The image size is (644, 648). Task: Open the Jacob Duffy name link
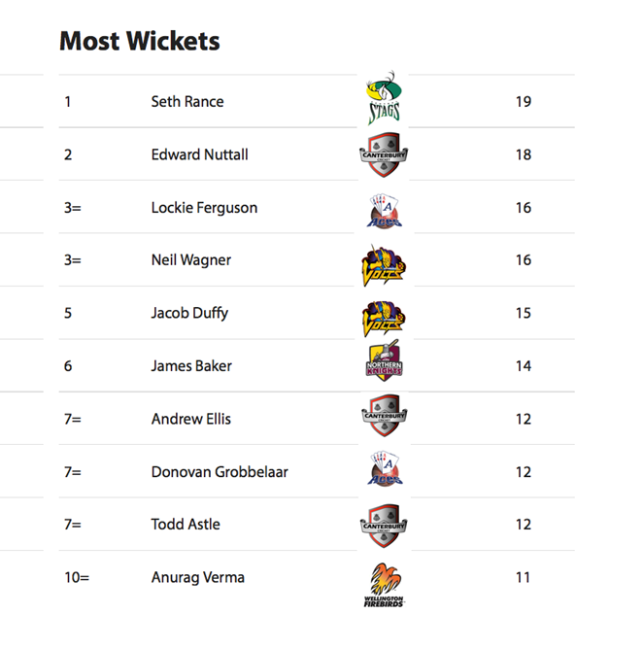click(x=189, y=313)
